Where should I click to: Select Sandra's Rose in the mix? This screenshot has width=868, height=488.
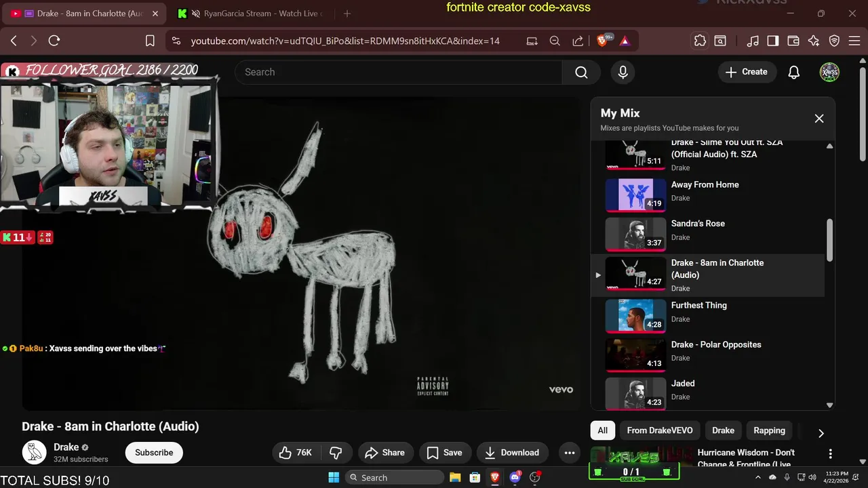coord(707,234)
